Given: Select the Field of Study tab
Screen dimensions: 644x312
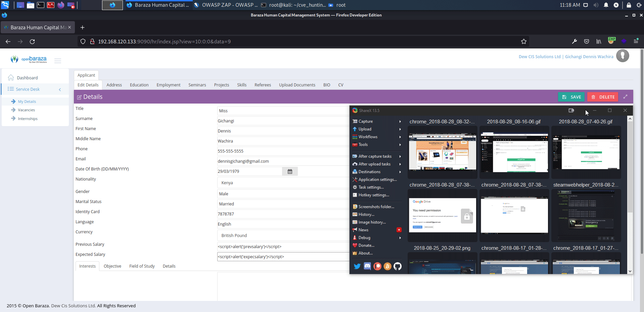Looking at the screenshot, I should [x=142, y=266].
